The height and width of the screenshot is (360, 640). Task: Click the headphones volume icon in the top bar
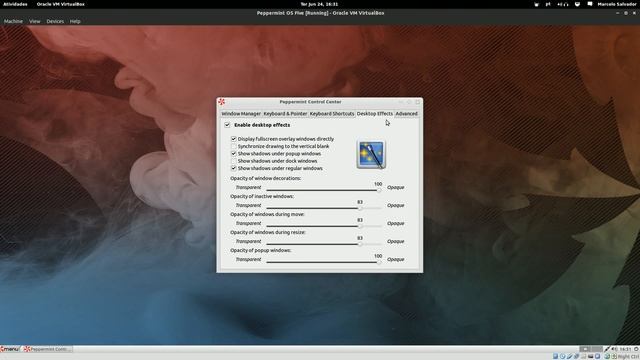click(x=563, y=4)
